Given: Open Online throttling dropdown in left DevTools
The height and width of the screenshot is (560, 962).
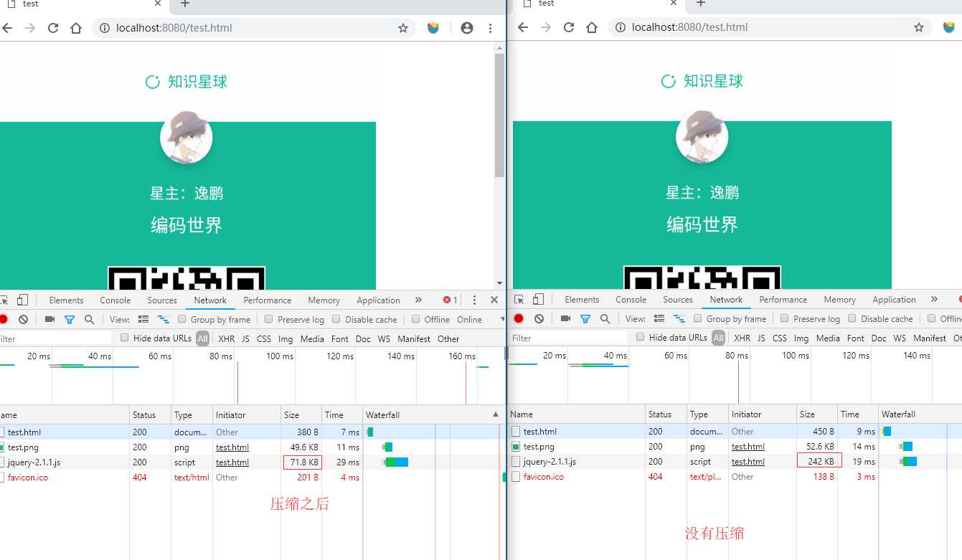Looking at the screenshot, I should point(481,319).
